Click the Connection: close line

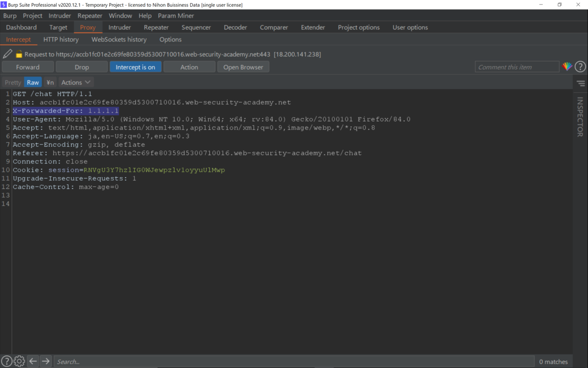click(50, 161)
